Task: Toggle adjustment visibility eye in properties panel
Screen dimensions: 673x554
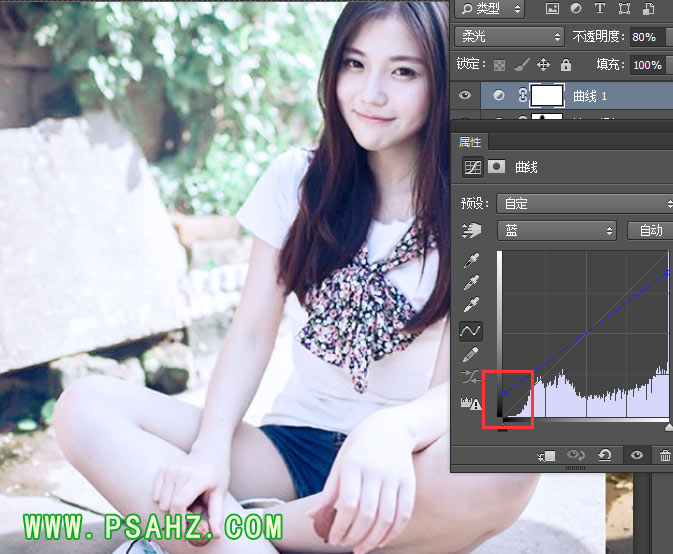Action: 636,456
